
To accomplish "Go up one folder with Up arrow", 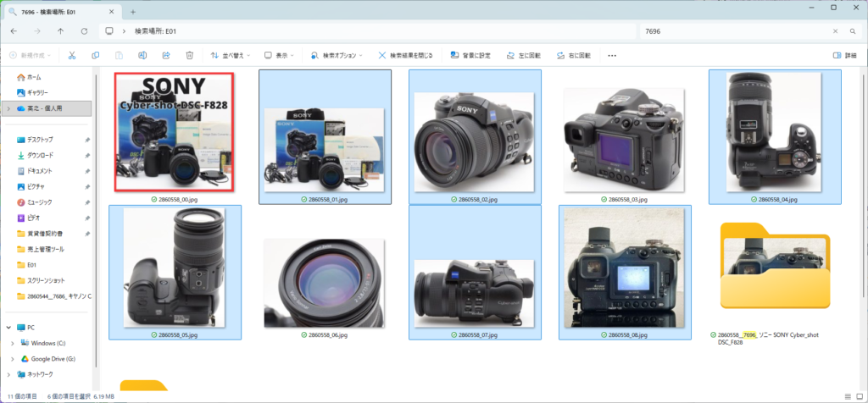I will (x=61, y=31).
